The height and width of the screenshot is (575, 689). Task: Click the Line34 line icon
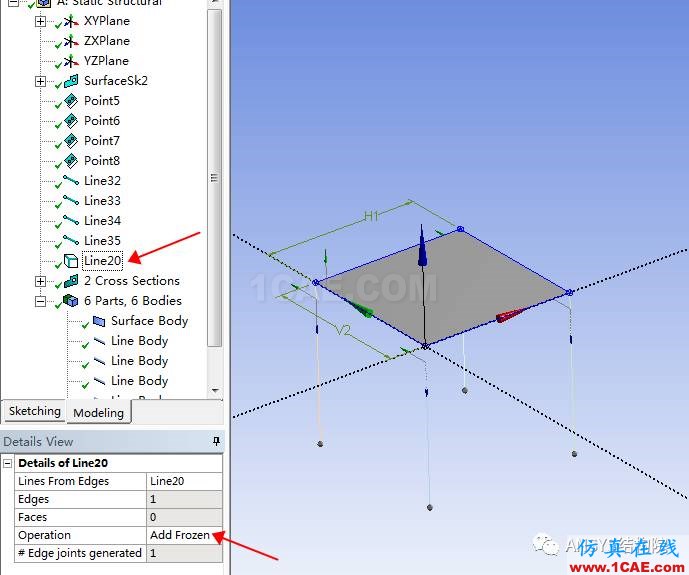(71, 221)
